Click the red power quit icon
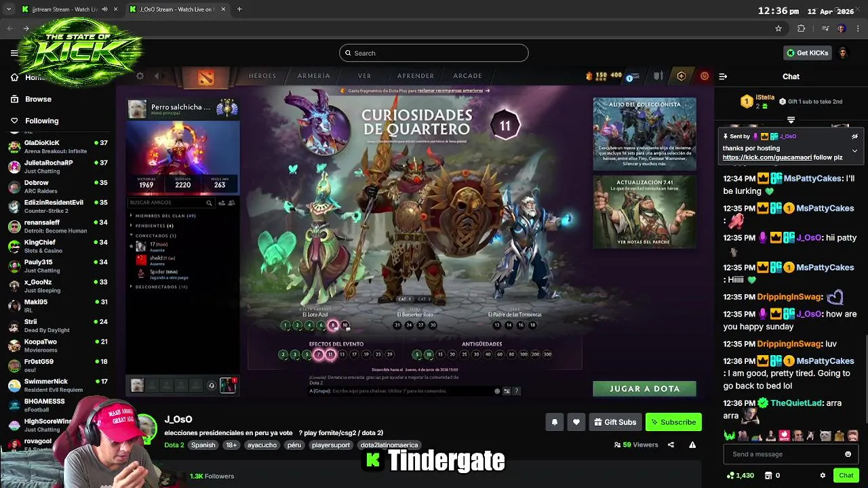The image size is (868, 488). (x=704, y=76)
